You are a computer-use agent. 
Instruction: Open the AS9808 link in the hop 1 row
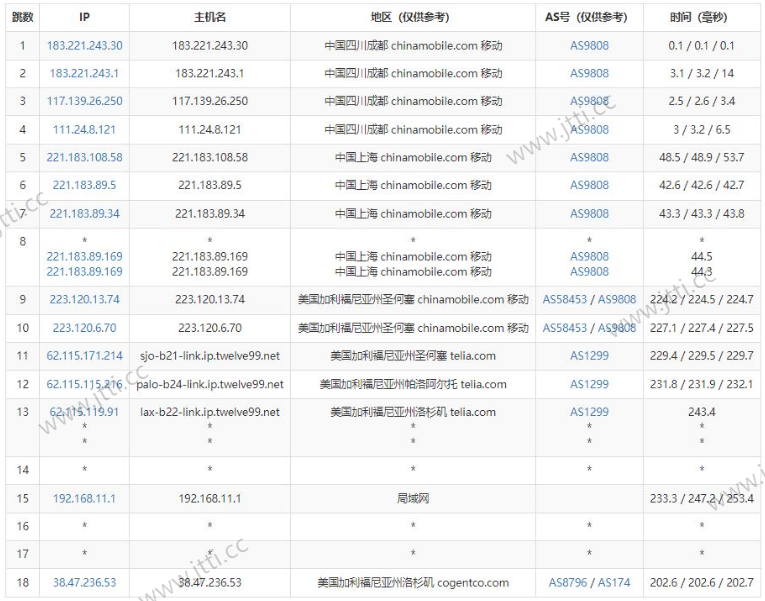coord(589,45)
